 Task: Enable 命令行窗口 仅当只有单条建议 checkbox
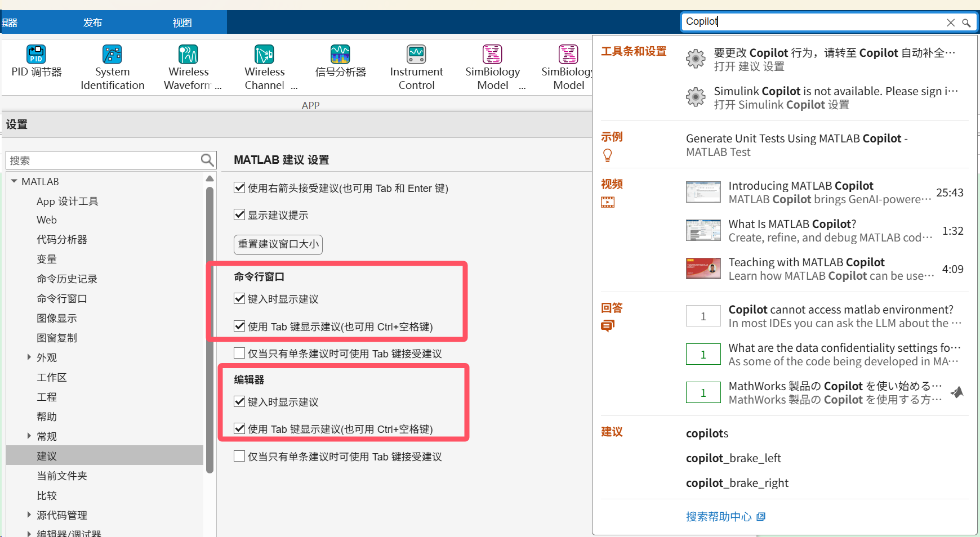[239, 353]
